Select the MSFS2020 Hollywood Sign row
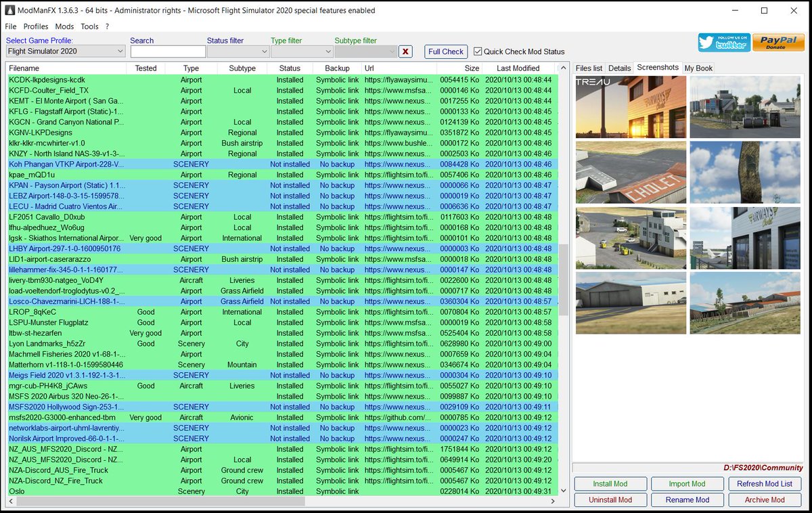 (x=281, y=407)
